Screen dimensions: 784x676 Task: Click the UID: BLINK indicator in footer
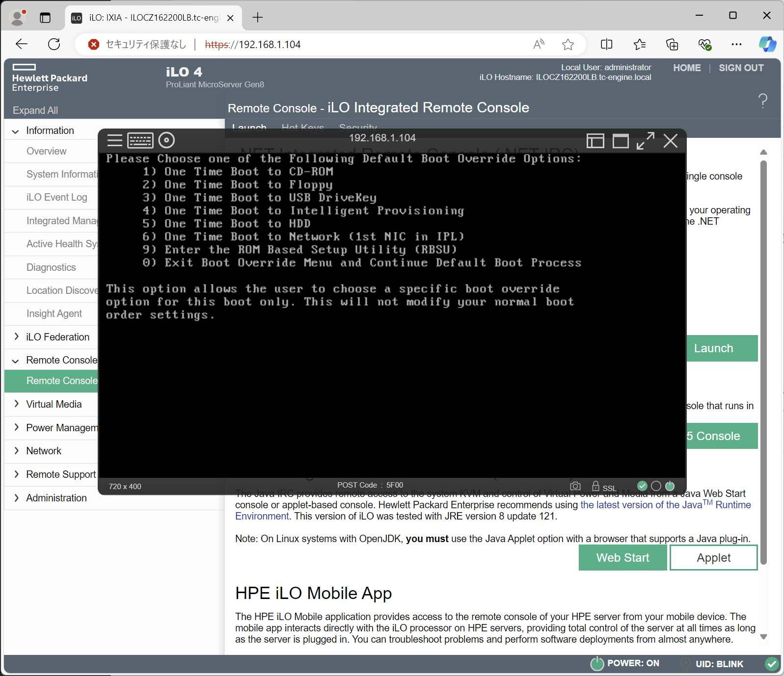(719, 664)
